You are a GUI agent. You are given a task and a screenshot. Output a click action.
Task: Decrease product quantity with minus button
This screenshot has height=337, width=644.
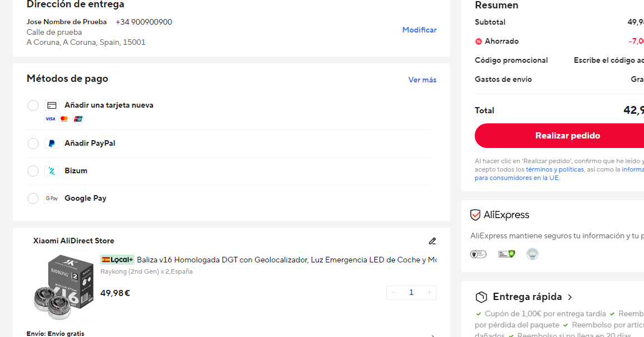click(x=393, y=293)
